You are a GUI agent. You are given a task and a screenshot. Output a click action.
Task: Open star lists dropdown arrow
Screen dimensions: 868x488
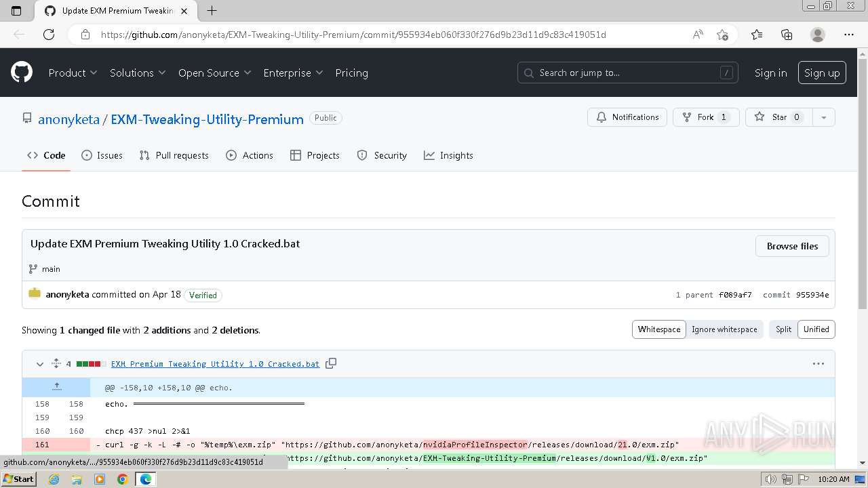click(823, 117)
